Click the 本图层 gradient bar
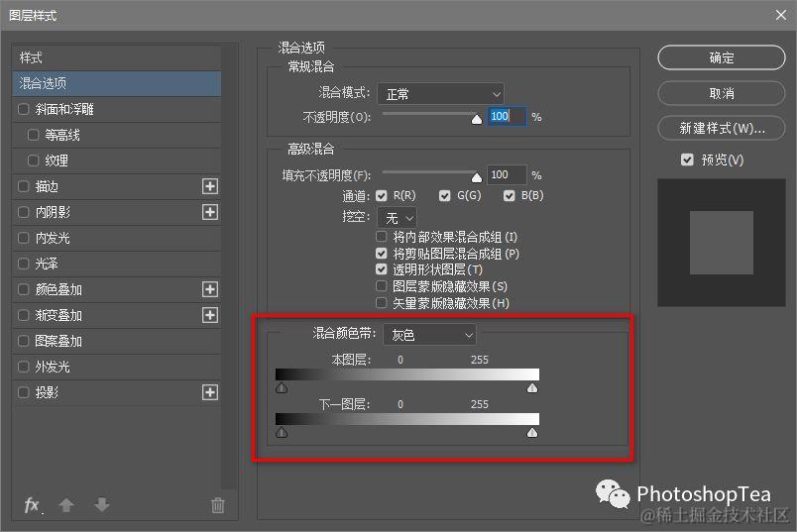Image resolution: width=797 pixels, height=532 pixels. click(407, 374)
